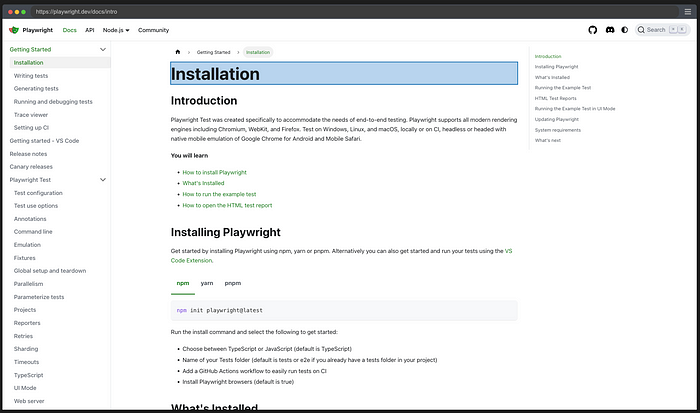Collapse the Playwright Test section
The width and height of the screenshot is (700, 413).
tap(103, 179)
